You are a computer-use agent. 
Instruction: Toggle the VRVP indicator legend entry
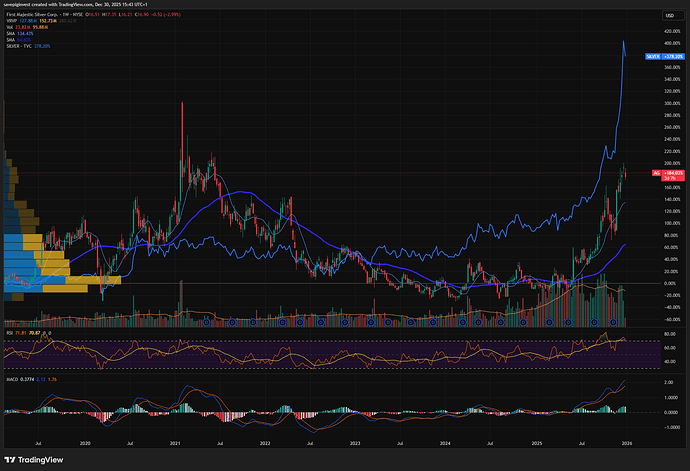pos(10,23)
